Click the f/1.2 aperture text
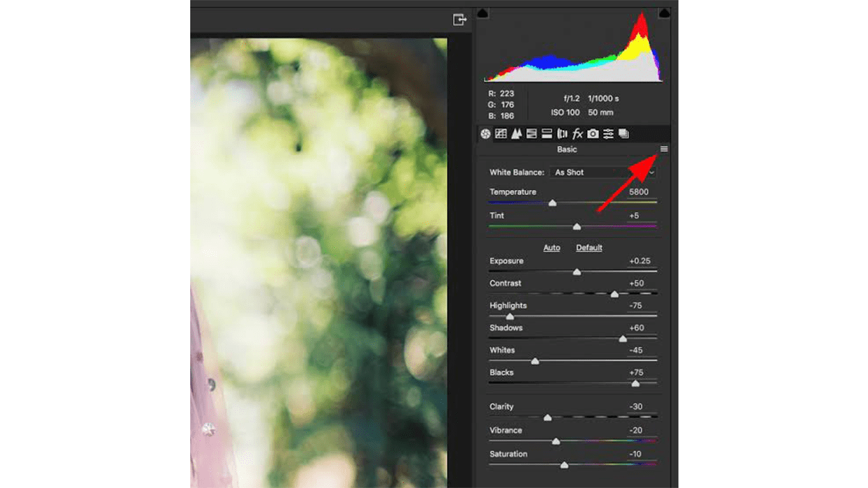868x488 pixels. coord(572,99)
